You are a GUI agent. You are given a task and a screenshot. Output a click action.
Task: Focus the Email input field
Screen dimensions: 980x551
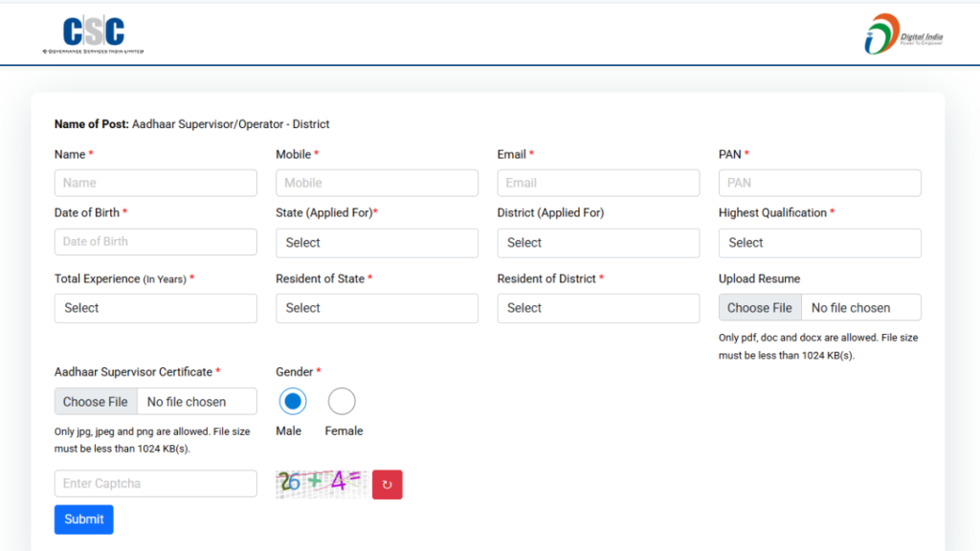(x=598, y=183)
